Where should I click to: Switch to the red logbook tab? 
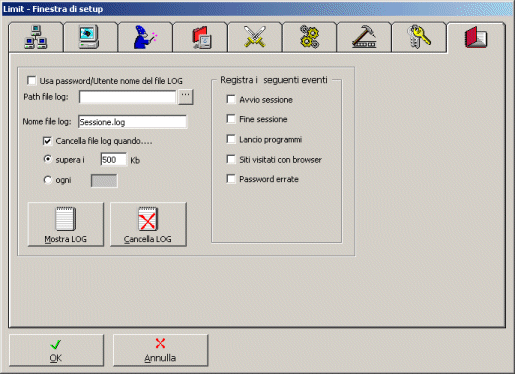coord(476,37)
